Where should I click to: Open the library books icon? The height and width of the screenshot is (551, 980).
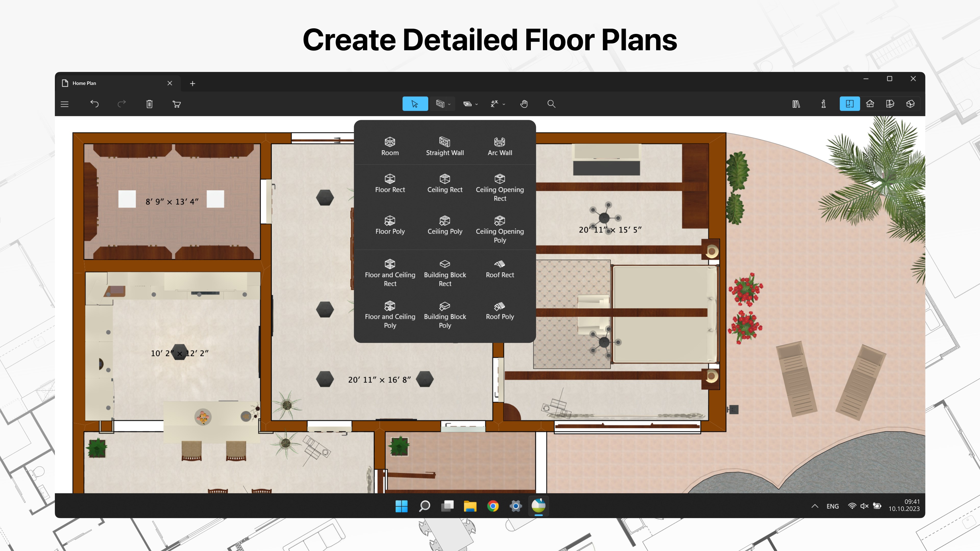(796, 104)
